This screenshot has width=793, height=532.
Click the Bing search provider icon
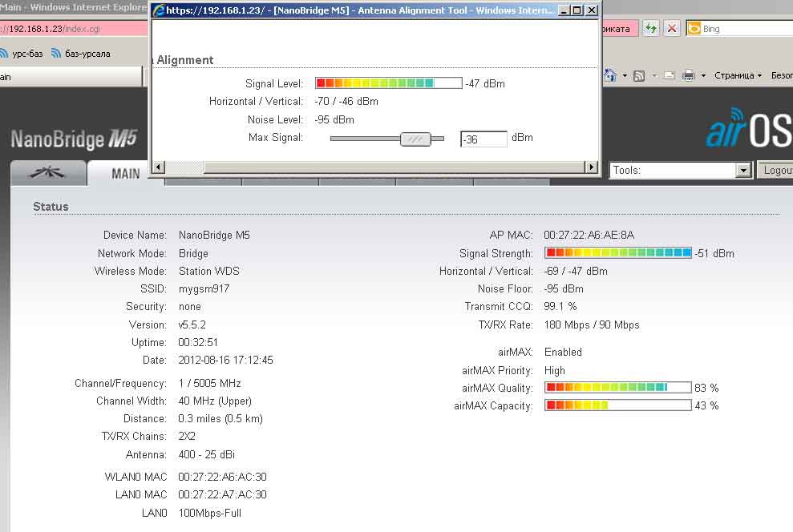tap(694, 29)
